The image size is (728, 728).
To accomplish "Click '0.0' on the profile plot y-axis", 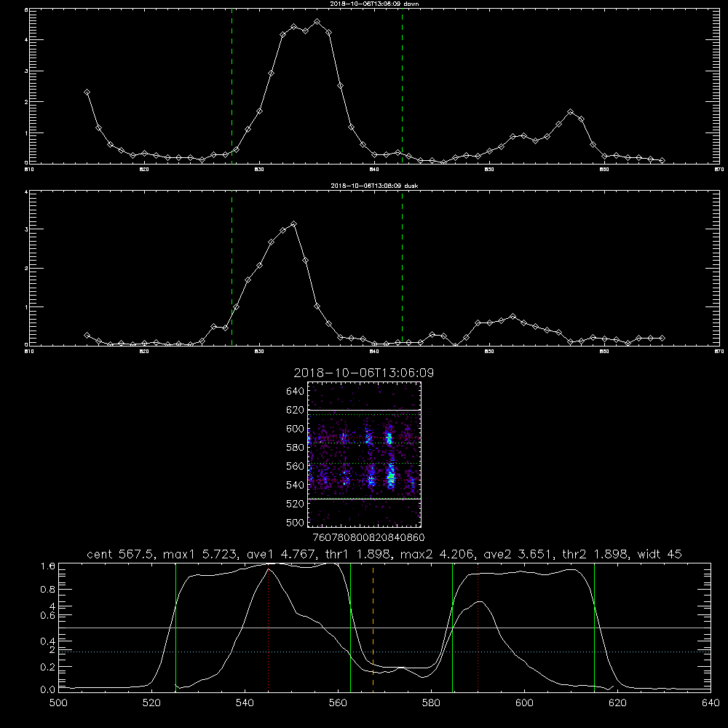I will pos(48,689).
